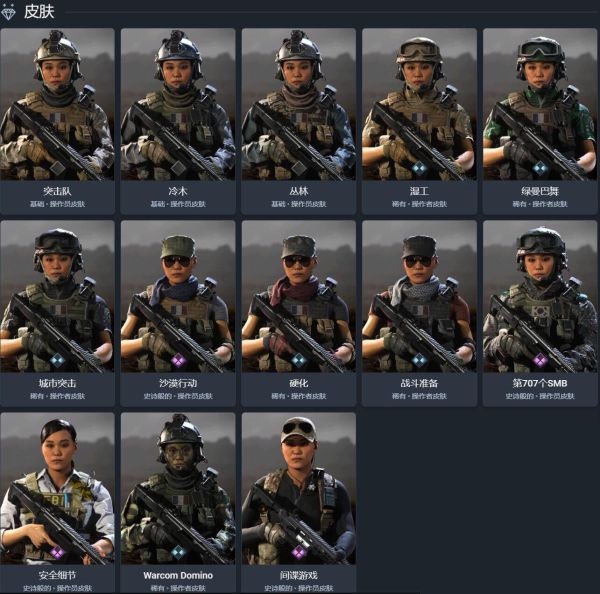
Task: Click the purple rarity badge on 间谍游戏 skin
Action: click(x=299, y=552)
